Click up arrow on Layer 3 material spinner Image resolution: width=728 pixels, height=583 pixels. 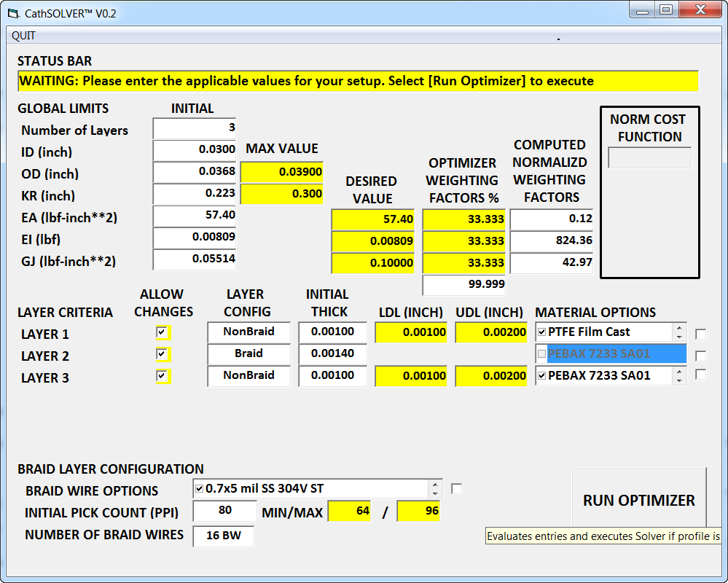click(679, 371)
